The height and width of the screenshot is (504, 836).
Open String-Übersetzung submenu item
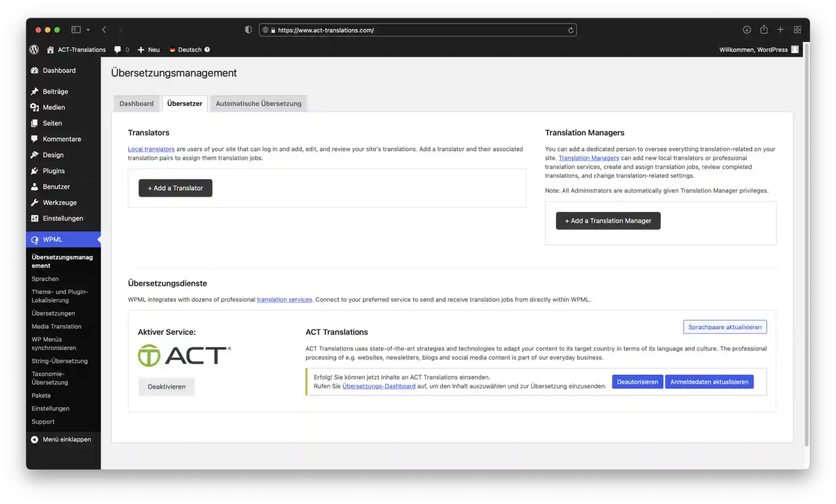[x=60, y=361]
